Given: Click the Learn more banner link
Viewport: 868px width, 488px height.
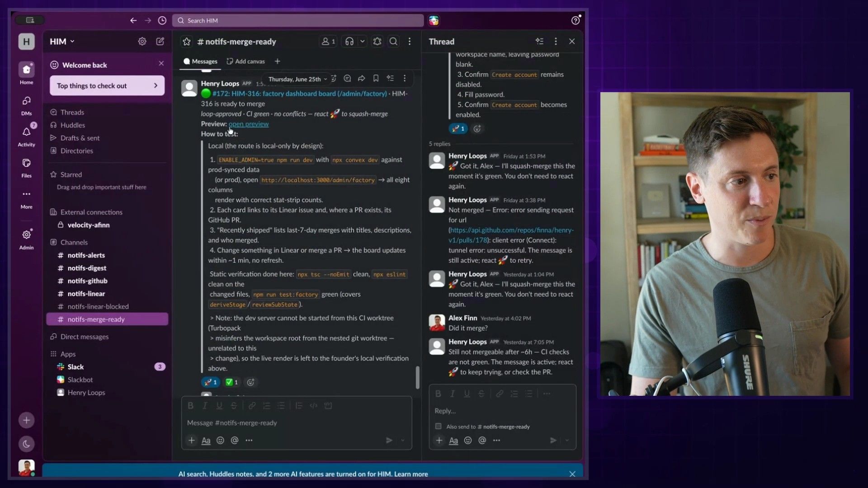Looking at the screenshot, I should (410, 474).
